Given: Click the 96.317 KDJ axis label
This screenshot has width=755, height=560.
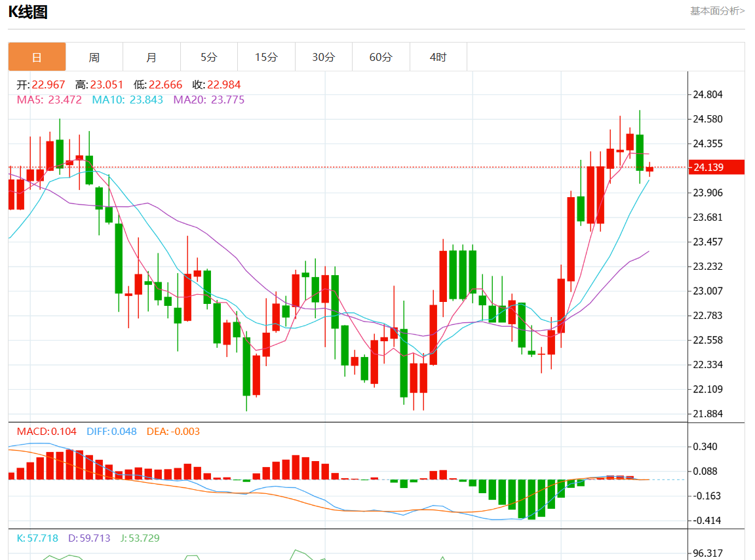Looking at the screenshot, I should click(x=707, y=553).
